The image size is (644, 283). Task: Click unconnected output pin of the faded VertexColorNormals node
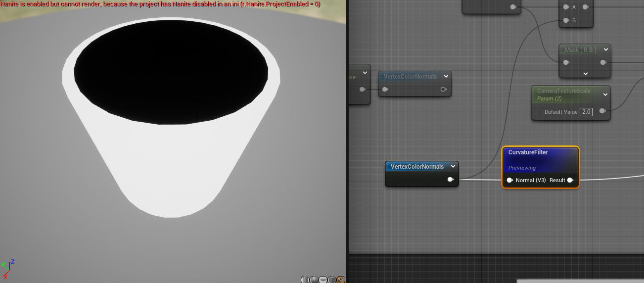coord(443,90)
